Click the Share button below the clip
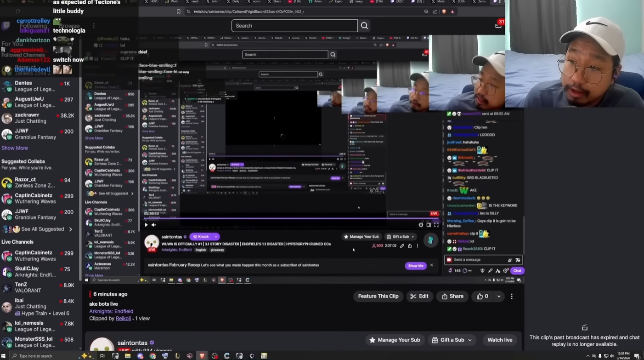 (x=453, y=297)
